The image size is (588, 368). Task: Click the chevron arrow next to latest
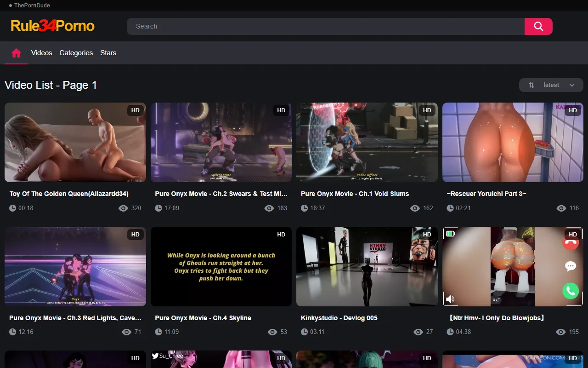tap(572, 85)
